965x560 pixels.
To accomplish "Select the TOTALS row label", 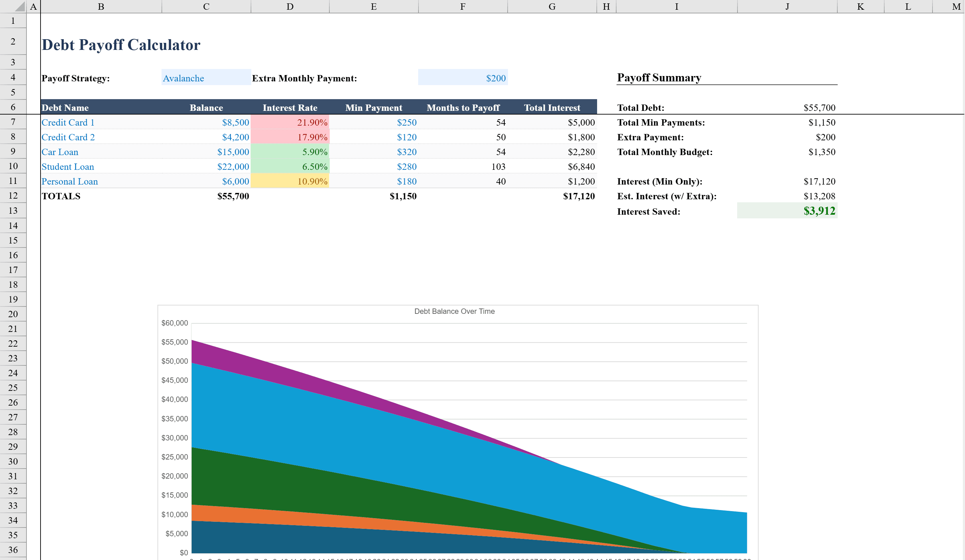I will [x=61, y=196].
